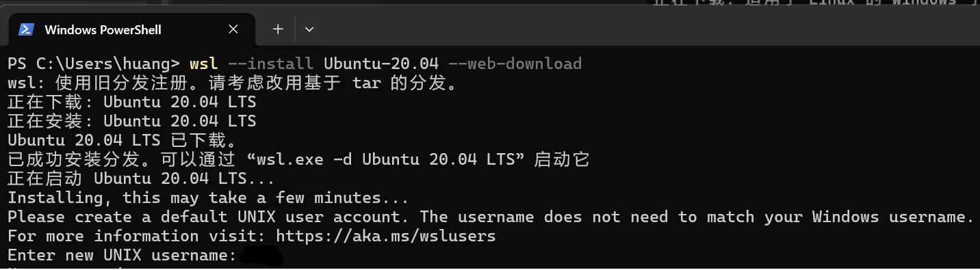This screenshot has width=980, height=270.
Task: Click the wsl: 使用旧分发注册 warning line
Action: (x=232, y=83)
